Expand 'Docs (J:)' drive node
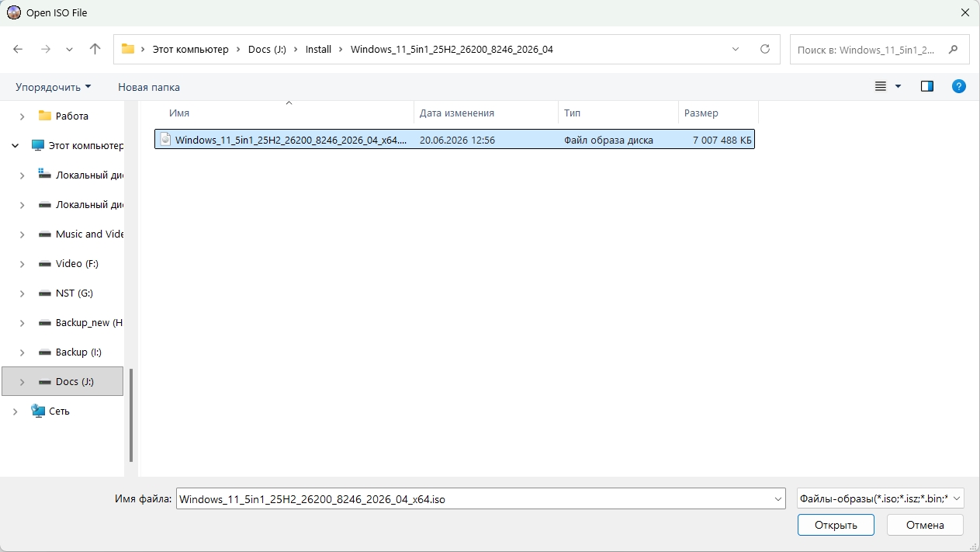Viewport: 980px width, 552px height. click(22, 381)
